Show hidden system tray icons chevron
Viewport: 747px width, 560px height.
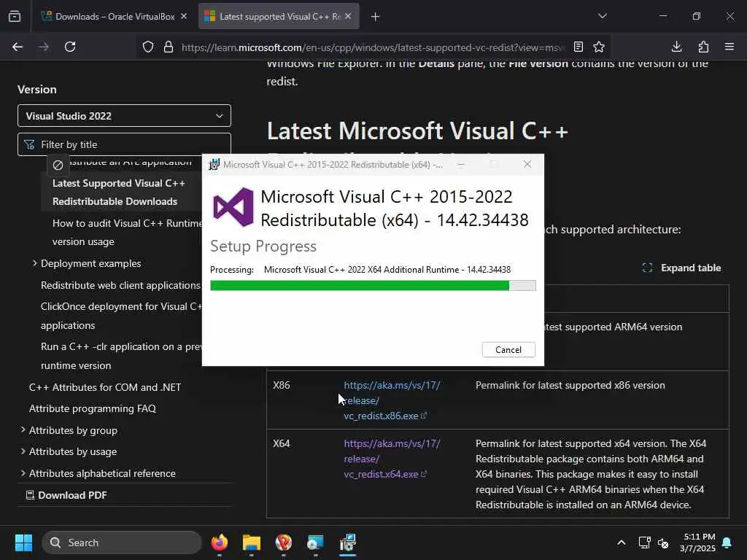pos(622,542)
